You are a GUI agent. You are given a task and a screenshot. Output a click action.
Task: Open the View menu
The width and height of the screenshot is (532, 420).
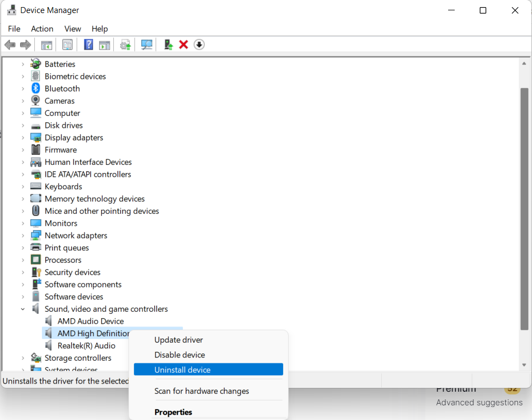click(x=72, y=29)
